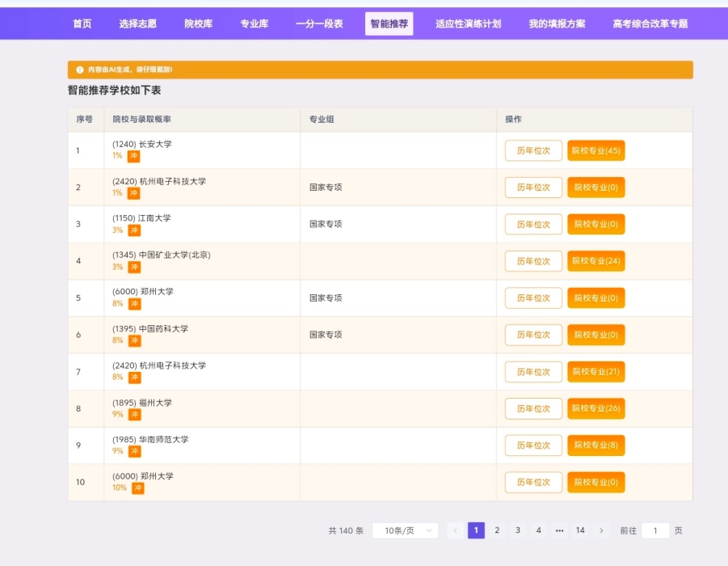728x566 pixels.
Task: Go to the next page with the right arrow
Action: tap(601, 530)
